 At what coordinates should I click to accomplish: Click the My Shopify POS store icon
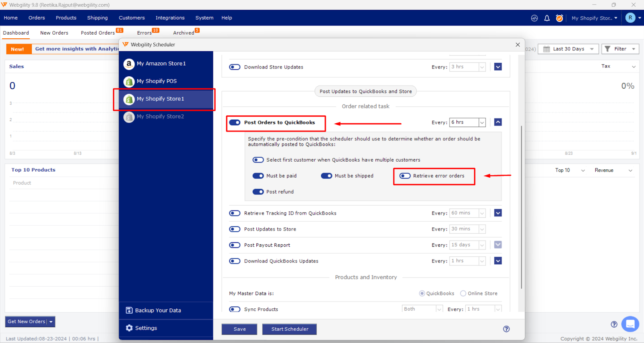(129, 81)
